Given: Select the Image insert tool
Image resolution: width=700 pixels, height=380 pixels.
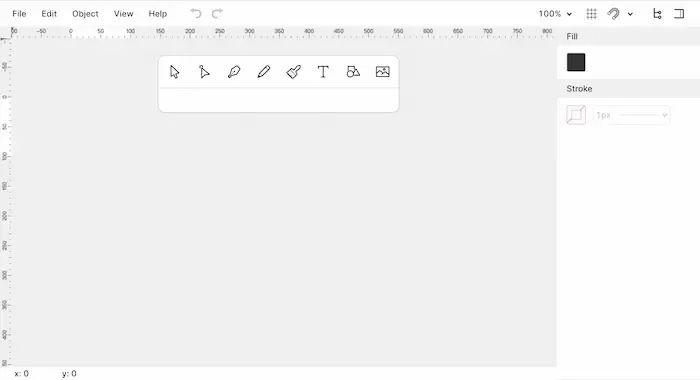Looking at the screenshot, I should pyautogui.click(x=383, y=72).
